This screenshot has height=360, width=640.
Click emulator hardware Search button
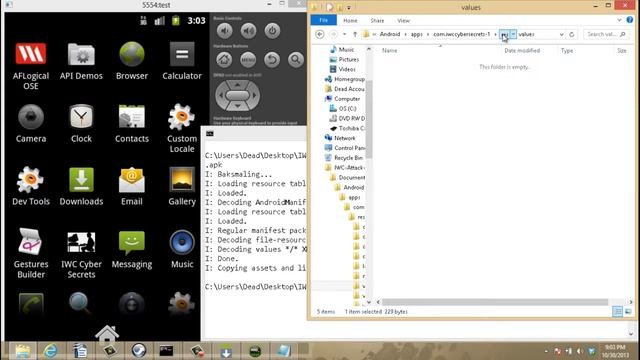(x=296, y=60)
